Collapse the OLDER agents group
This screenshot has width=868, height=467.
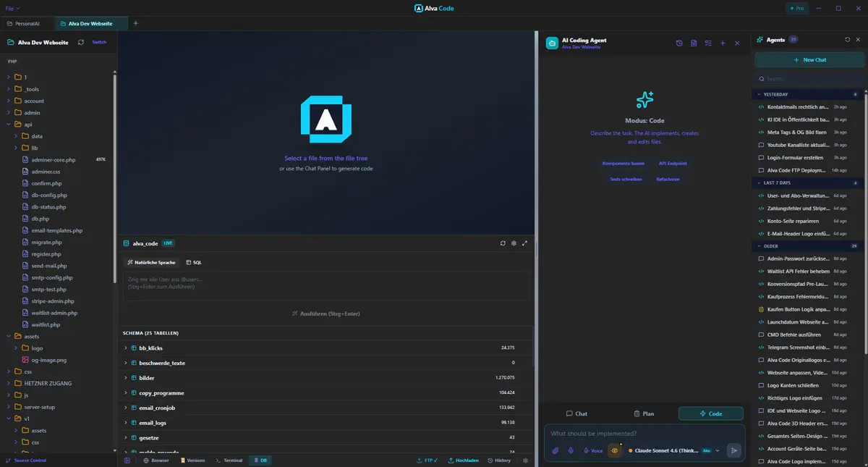click(x=806, y=246)
